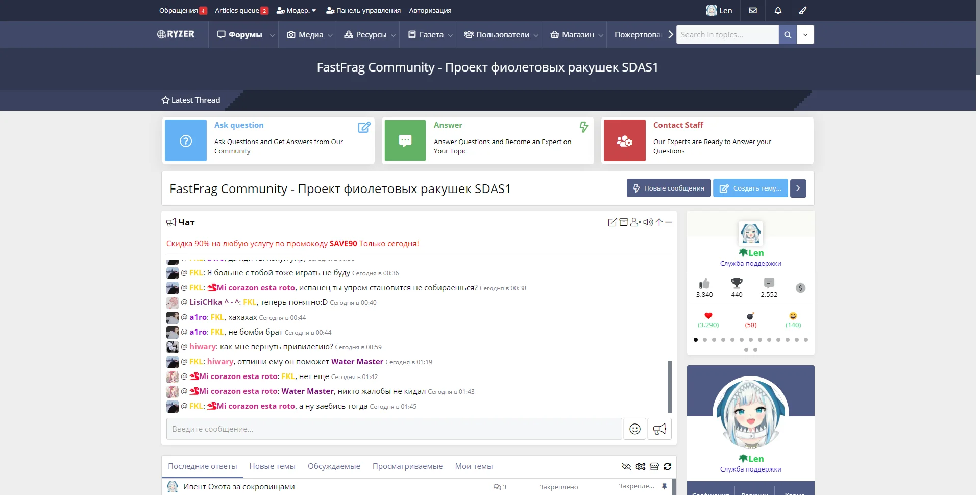Select the Обсуждаемые tab
Image resolution: width=980 pixels, height=495 pixels.
(334, 466)
